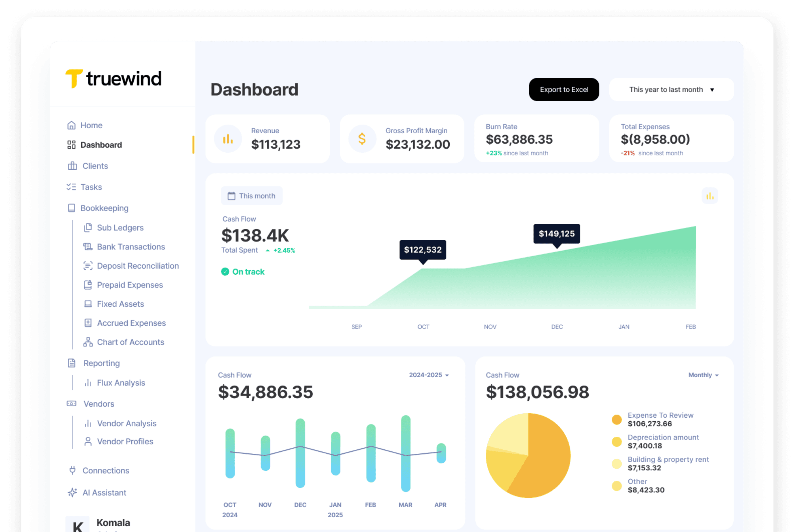798x532 pixels.
Task: Open AI Assistant in the sidebar
Action: (104, 492)
